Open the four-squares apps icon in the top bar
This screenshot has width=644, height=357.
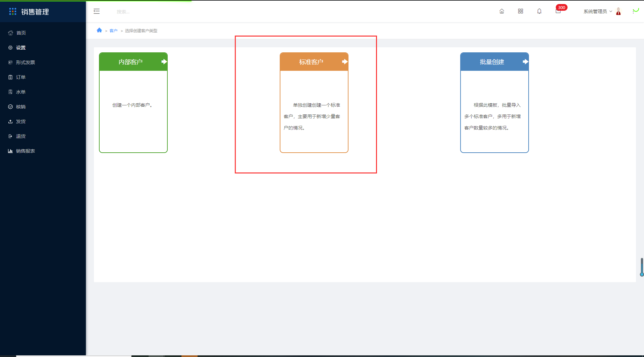pyautogui.click(x=521, y=11)
